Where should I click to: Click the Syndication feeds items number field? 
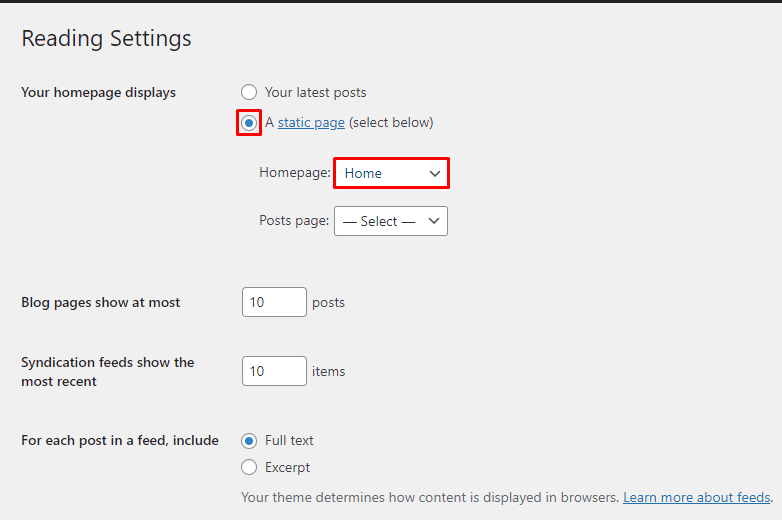pos(274,371)
